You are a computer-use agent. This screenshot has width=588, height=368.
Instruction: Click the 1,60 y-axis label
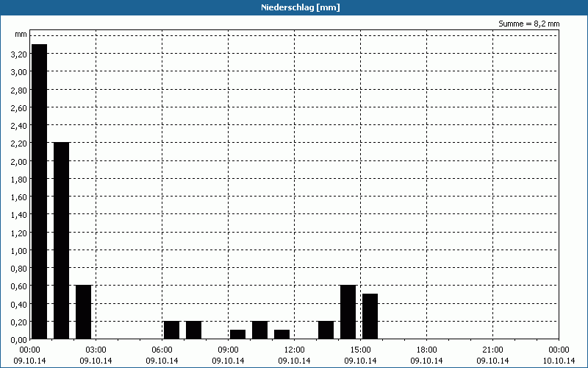tap(19, 197)
